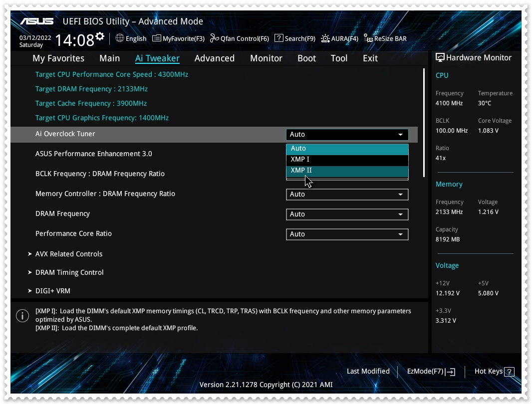
Task: Open the DRAM Frequency dropdown
Action: [347, 214]
